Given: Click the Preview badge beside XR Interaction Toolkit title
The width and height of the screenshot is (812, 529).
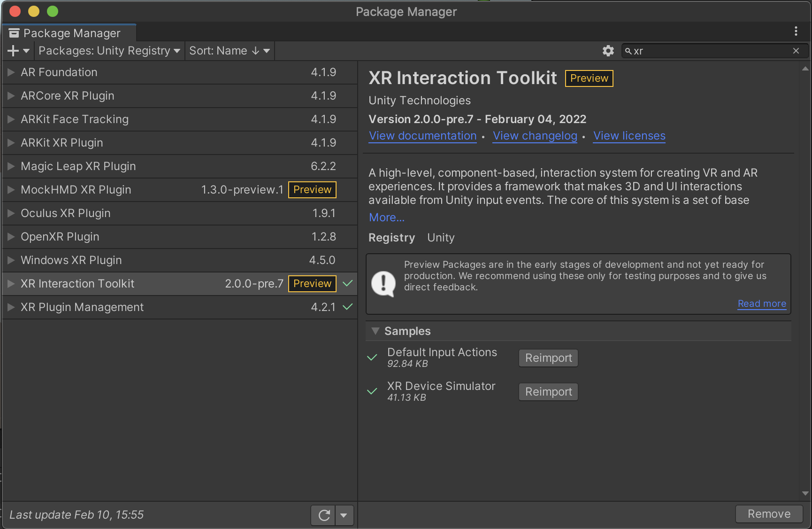Looking at the screenshot, I should click(589, 78).
